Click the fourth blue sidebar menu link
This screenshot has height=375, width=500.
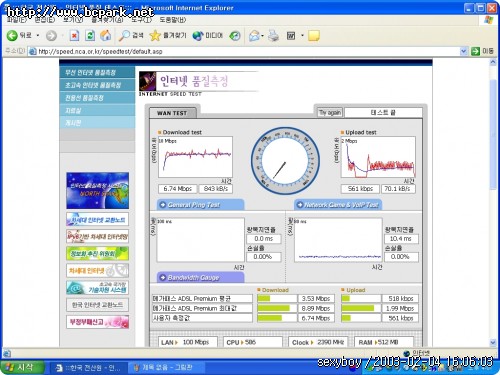click(97, 110)
